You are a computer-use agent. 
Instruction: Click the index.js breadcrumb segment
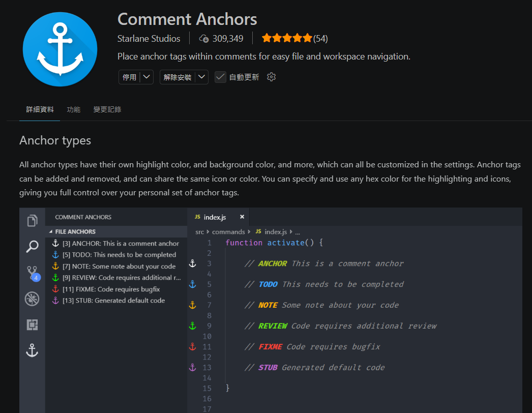click(x=276, y=232)
